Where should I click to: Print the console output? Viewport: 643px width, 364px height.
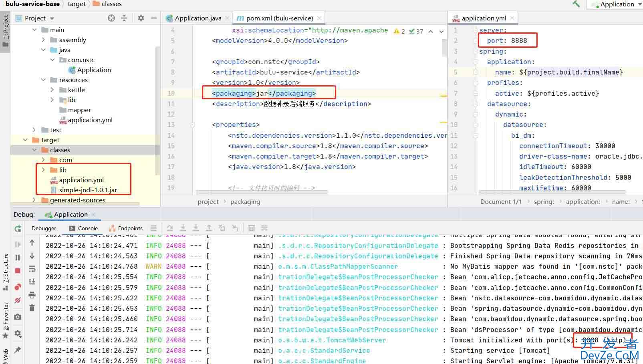pyautogui.click(x=32, y=295)
